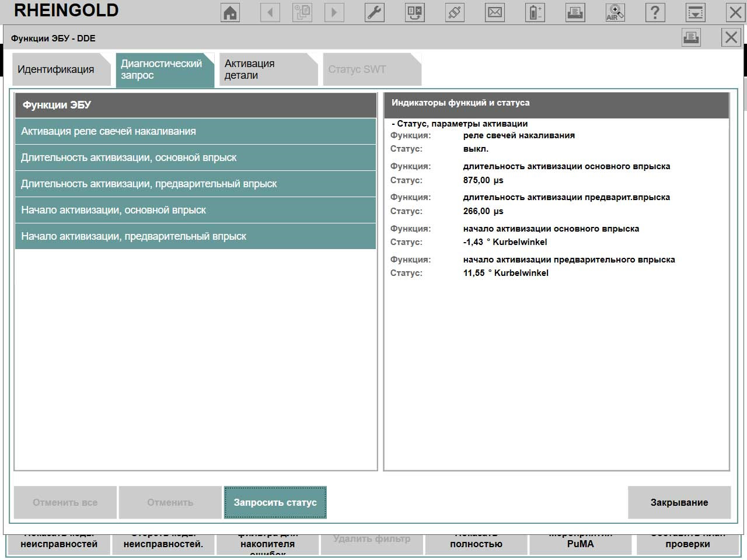Viewport: 747px width, 560px height.
Task: Click the показать коды неисправностей button
Action: pyautogui.click(x=59, y=544)
